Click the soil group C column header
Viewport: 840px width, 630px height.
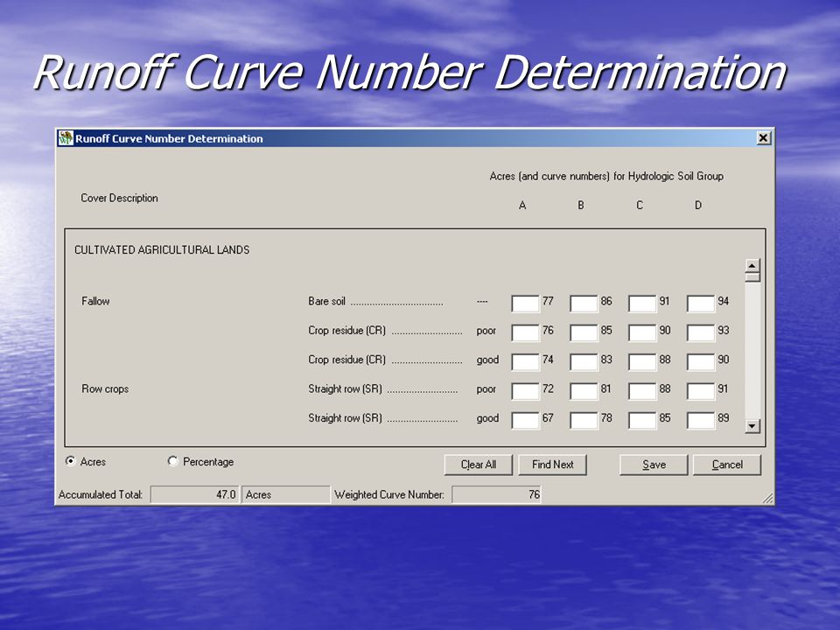(x=639, y=205)
